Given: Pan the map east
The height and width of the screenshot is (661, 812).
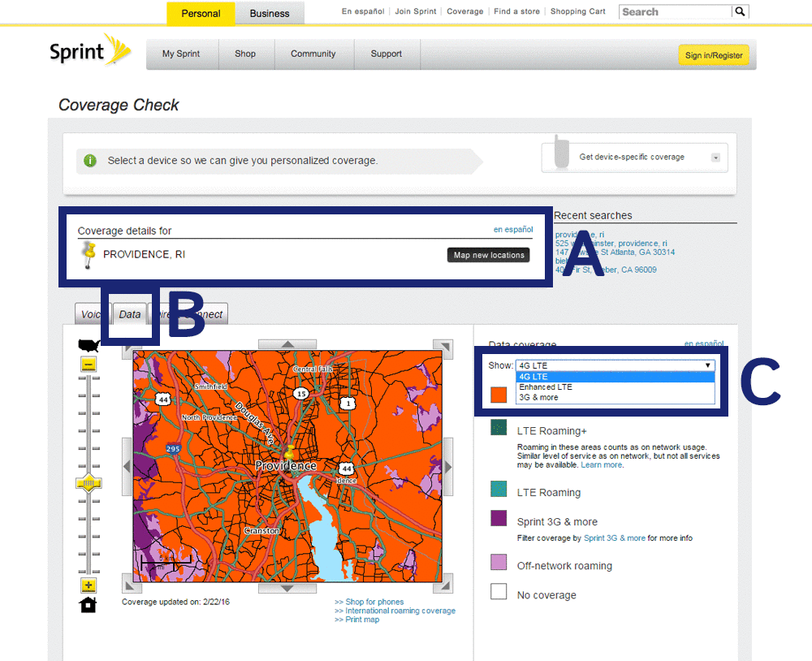Looking at the screenshot, I should 448,467.
